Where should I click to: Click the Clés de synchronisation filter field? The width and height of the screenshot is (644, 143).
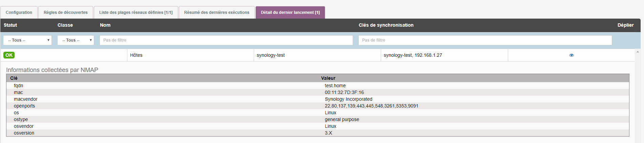pyautogui.click(x=485, y=40)
